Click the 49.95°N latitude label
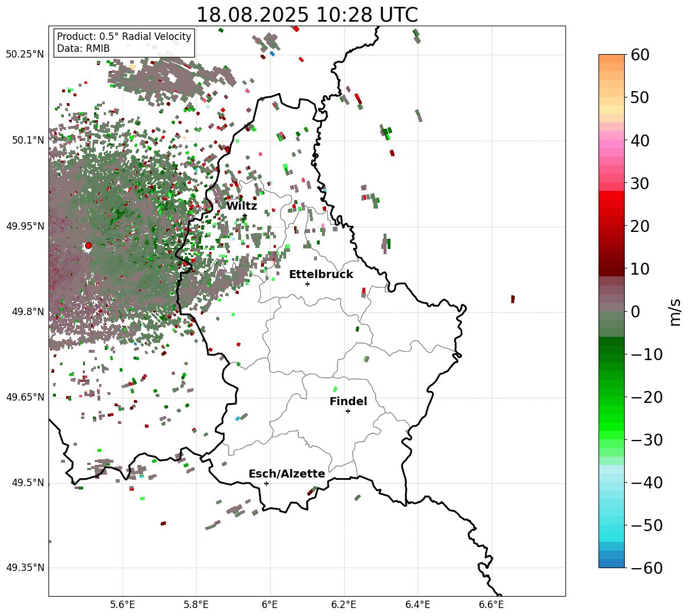The width and height of the screenshot is (688, 616). [25, 226]
